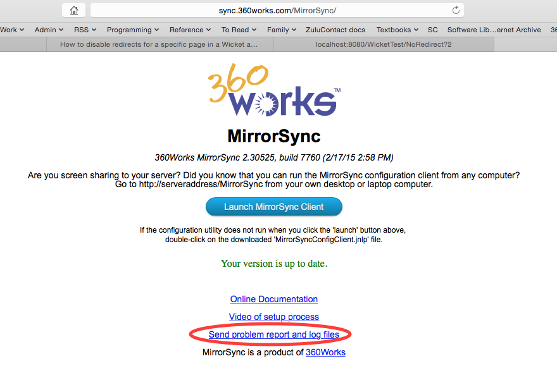The width and height of the screenshot is (557, 392).
Task: Click the Launch MirrorSync Client button
Action: [x=274, y=207]
